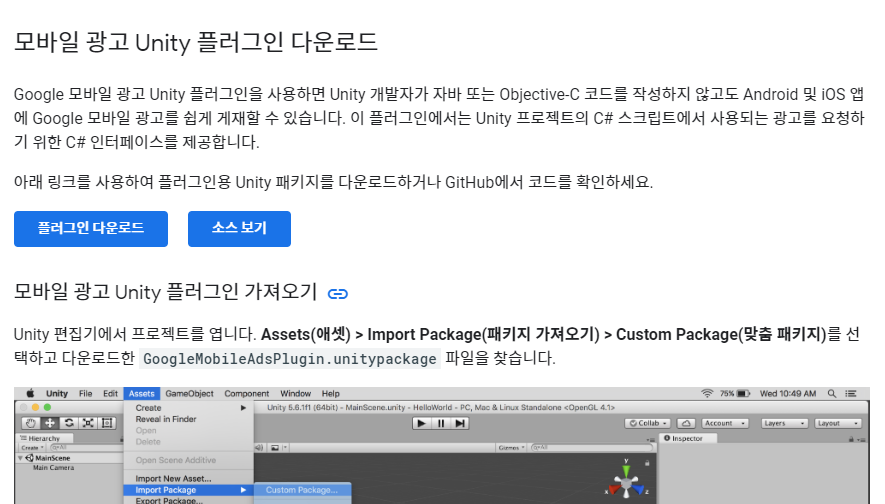Select Main Camera in the Hierarchy

pyautogui.click(x=53, y=467)
